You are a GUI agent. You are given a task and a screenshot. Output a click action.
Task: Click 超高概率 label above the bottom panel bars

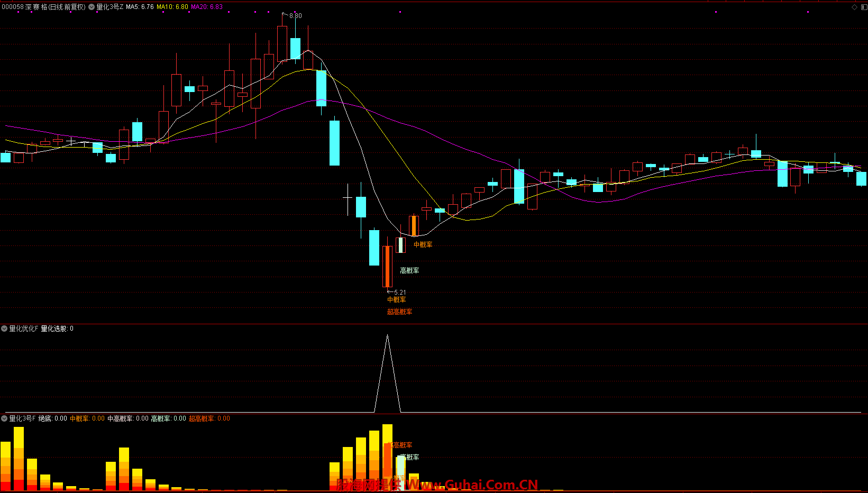click(401, 445)
